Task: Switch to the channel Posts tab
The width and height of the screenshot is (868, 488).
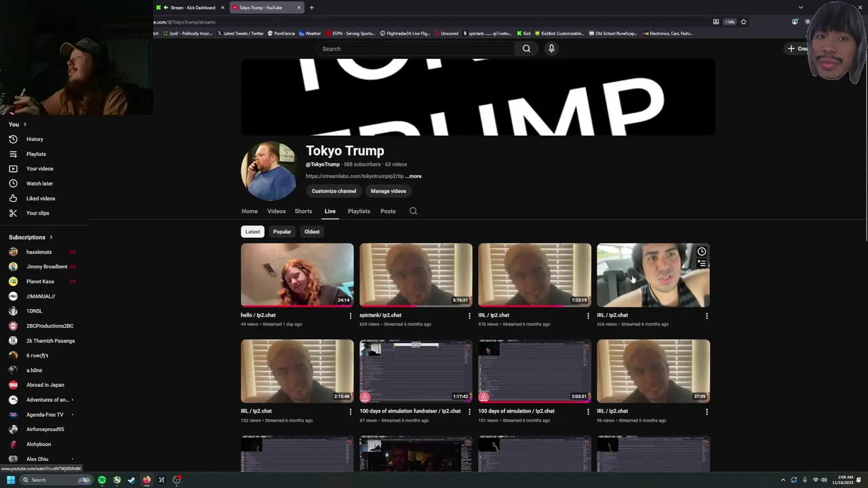Action: tap(388, 211)
